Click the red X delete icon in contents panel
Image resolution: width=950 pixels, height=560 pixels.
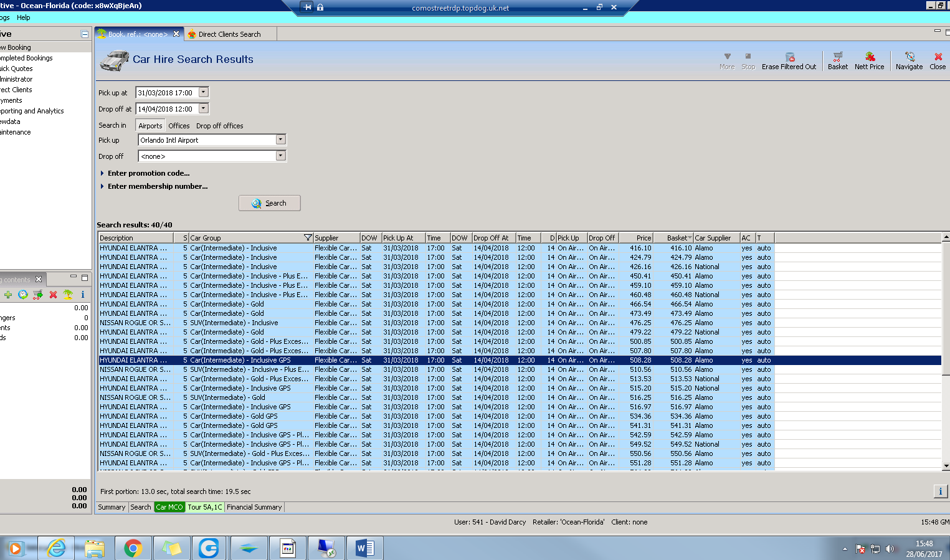53,295
